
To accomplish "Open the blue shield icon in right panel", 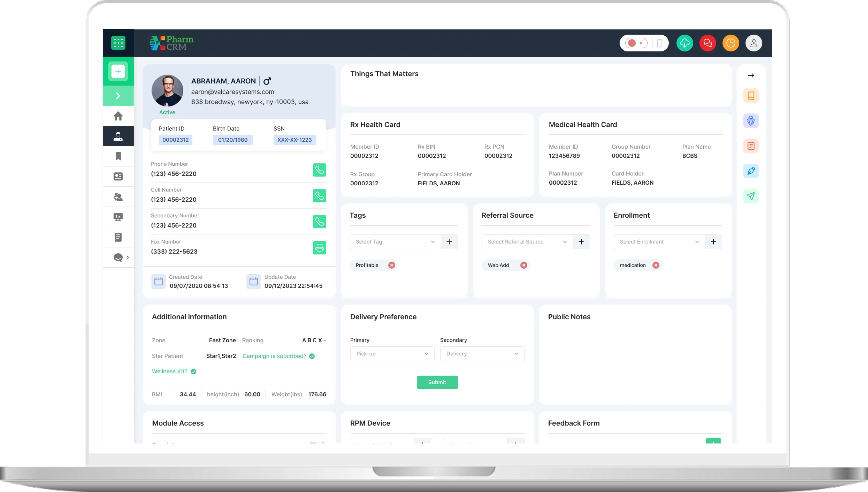I will pos(751,121).
